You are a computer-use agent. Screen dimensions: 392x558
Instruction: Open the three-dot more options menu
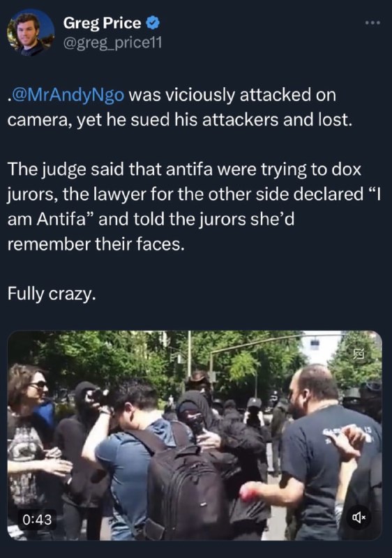(x=372, y=23)
